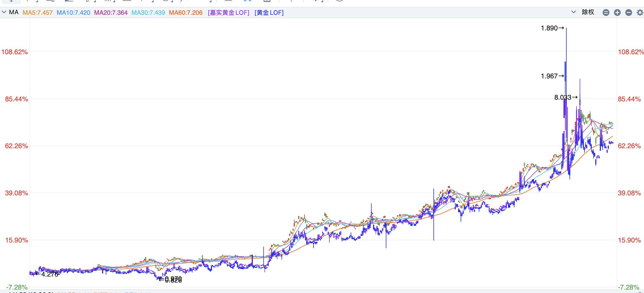Open the dropdown arrow beside 除权
The image size is (644, 293).
(x=573, y=12)
